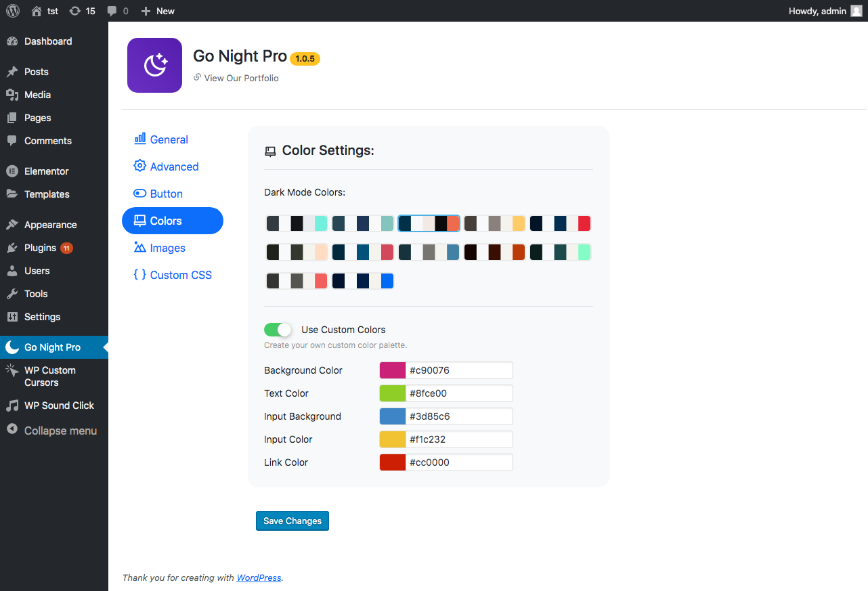Screen dimensions: 868x591
Task: Click the Link Color hex input field
Action: click(459, 462)
